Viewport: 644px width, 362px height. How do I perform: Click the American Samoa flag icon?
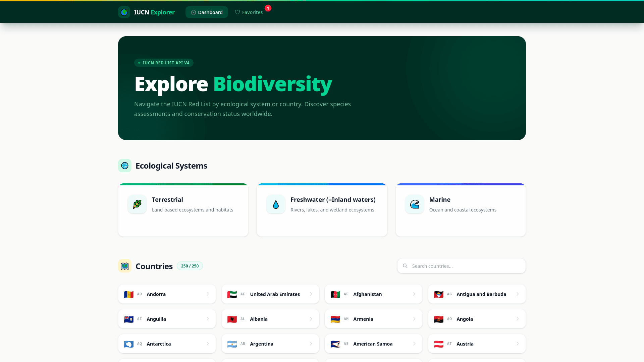click(335, 344)
